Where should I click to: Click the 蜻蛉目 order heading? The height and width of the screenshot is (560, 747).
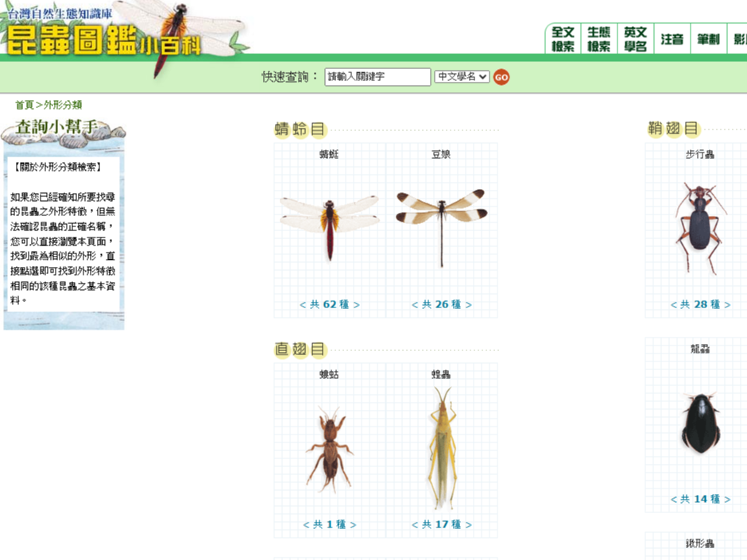300,129
